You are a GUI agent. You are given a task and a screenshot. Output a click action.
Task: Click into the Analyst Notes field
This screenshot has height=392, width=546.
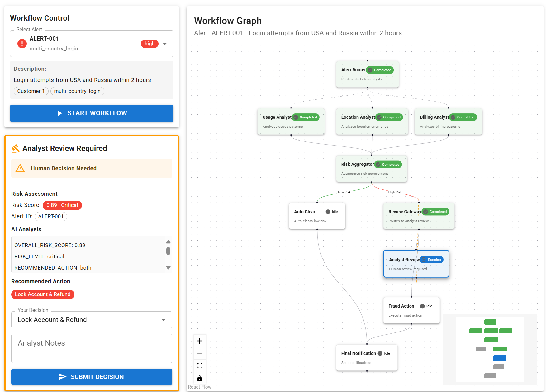point(92,348)
